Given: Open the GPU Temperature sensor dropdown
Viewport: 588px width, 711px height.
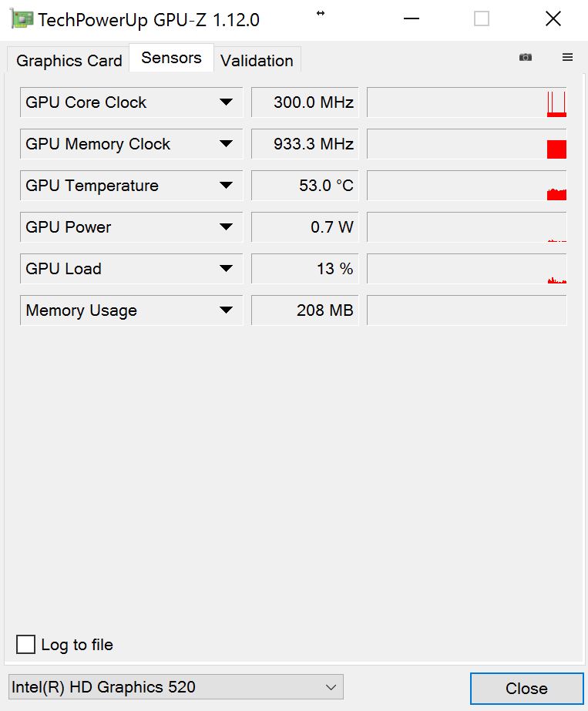Looking at the screenshot, I should click(x=226, y=186).
